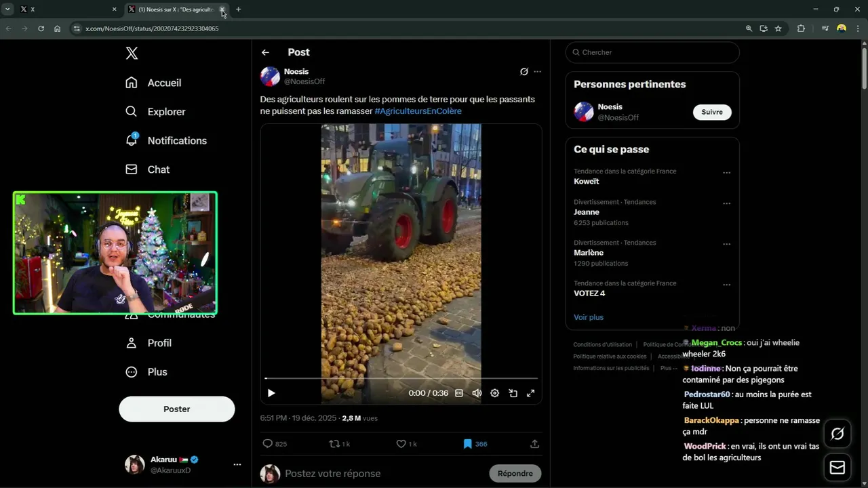Open the #AgriculteursEnColère hashtag
868x488 pixels.
(418, 110)
